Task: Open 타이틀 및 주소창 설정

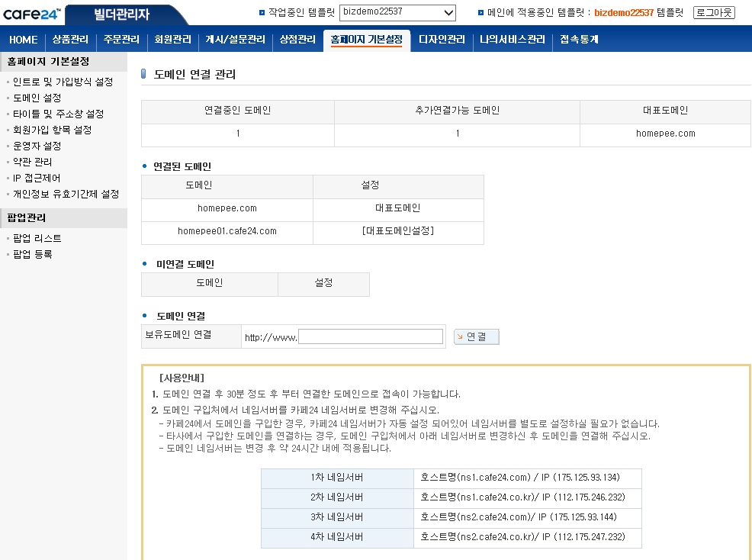Action: 58,114
